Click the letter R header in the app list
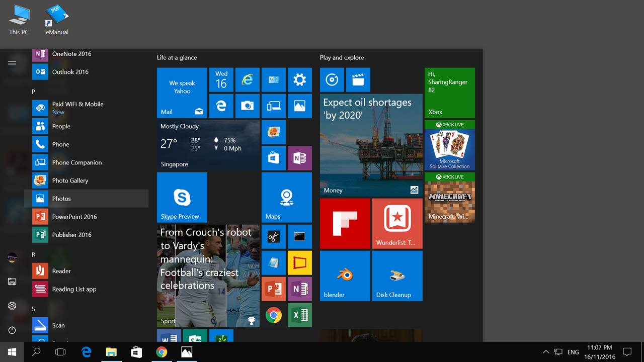Image resolution: width=644 pixels, height=362 pixels. (x=34, y=255)
